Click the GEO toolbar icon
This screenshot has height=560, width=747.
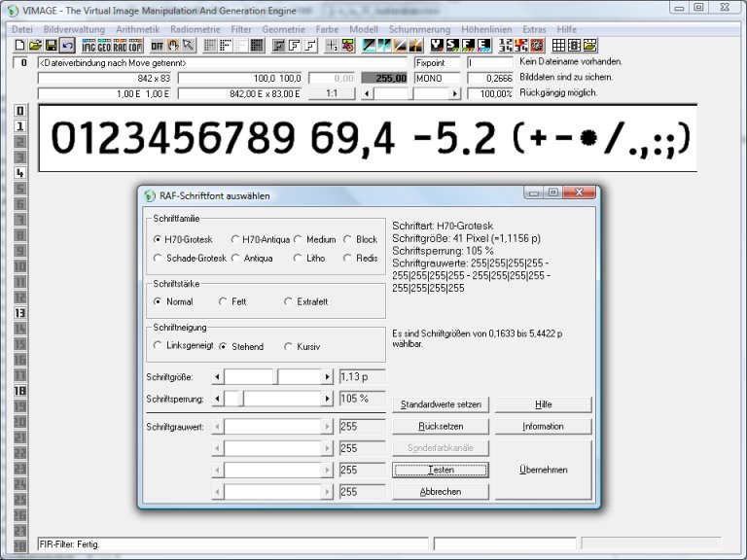coord(104,46)
